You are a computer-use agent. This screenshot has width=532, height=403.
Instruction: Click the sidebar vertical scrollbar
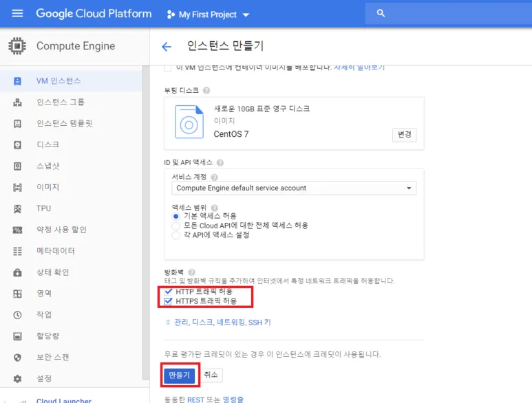tap(146, 223)
